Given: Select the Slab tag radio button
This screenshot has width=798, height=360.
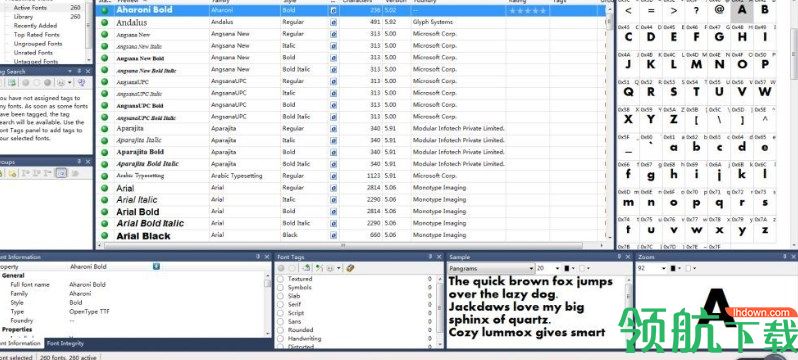Looking at the screenshot, I should pos(280,296).
